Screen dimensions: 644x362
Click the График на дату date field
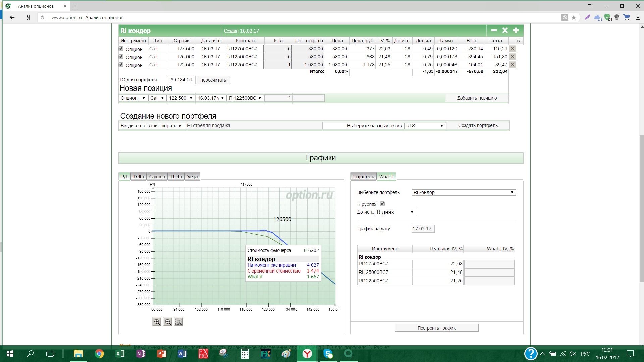423,229
